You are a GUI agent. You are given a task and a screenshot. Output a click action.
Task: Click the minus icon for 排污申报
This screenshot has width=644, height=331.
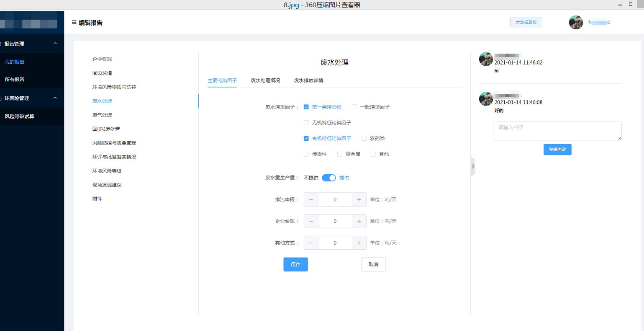[x=311, y=200]
